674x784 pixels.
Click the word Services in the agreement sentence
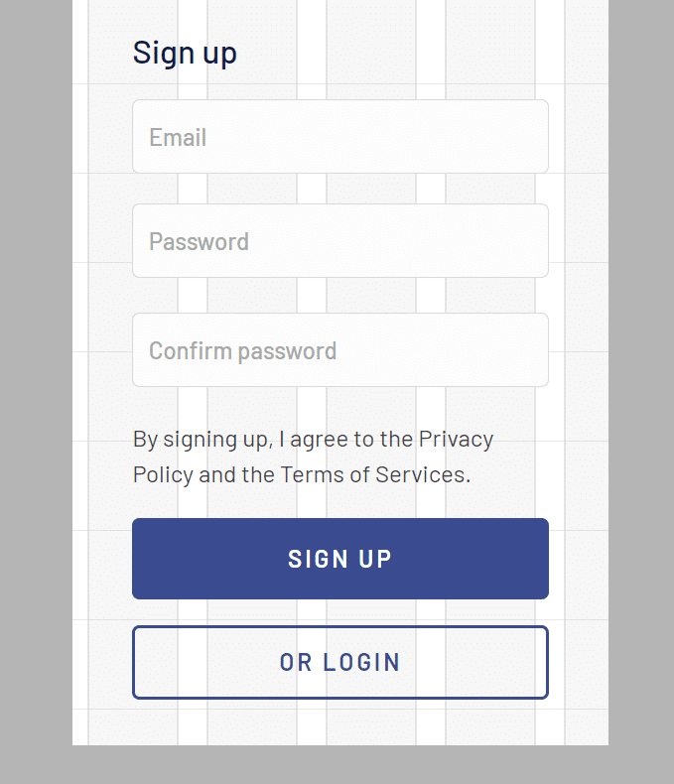click(x=420, y=474)
